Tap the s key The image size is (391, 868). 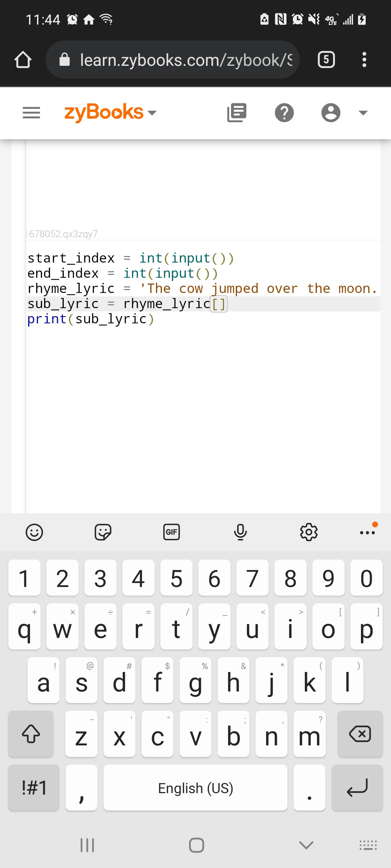tap(81, 680)
